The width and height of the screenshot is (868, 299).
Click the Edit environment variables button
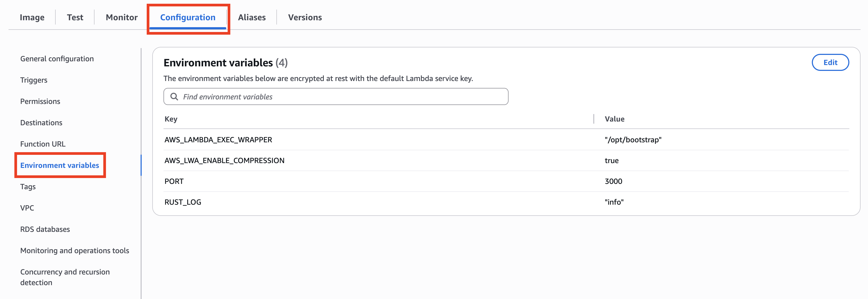(x=830, y=62)
